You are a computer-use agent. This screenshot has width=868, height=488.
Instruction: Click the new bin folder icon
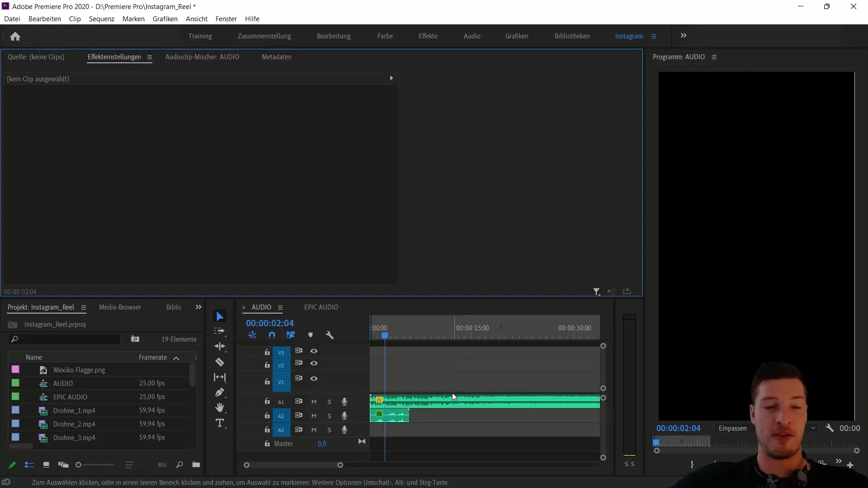pyautogui.click(x=196, y=465)
